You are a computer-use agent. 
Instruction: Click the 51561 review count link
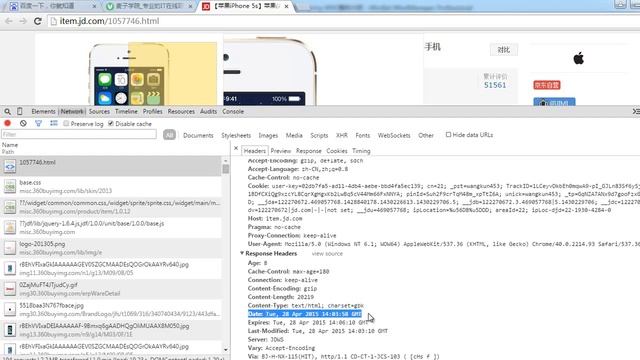tap(495, 85)
